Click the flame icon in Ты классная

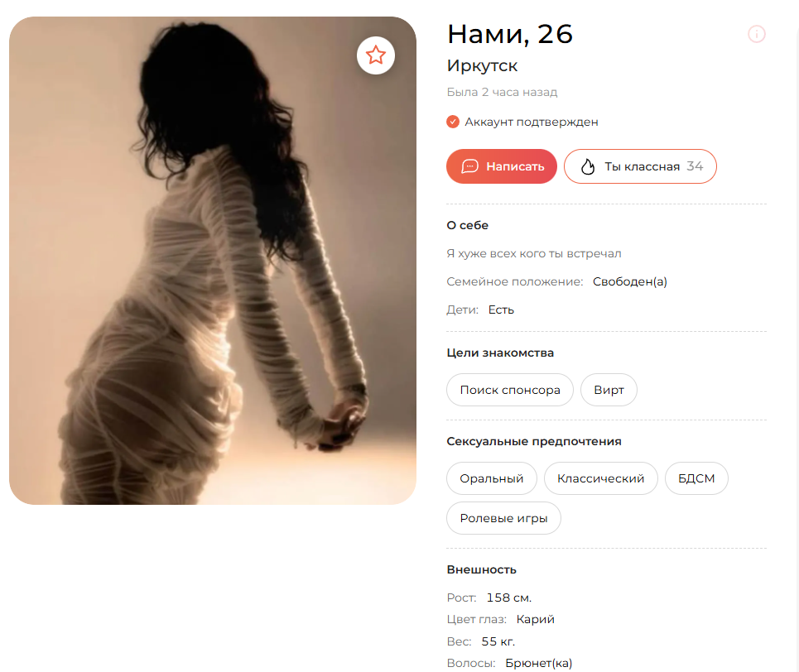click(x=588, y=166)
